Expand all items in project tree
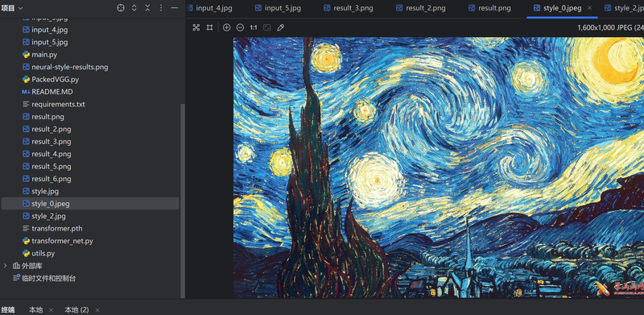This screenshot has width=644, height=315. click(x=134, y=8)
